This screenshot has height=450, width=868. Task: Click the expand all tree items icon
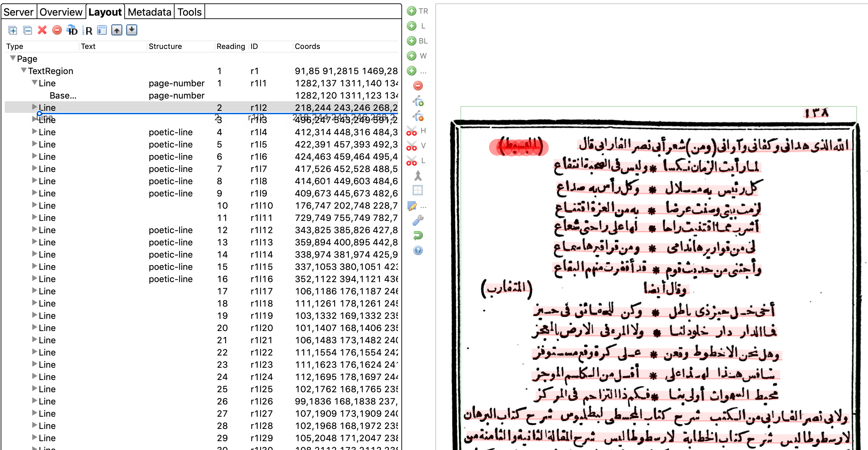pyautogui.click(x=13, y=31)
